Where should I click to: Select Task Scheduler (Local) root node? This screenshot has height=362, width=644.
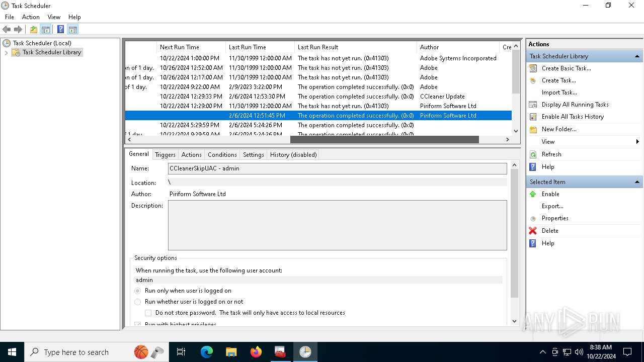[42, 43]
